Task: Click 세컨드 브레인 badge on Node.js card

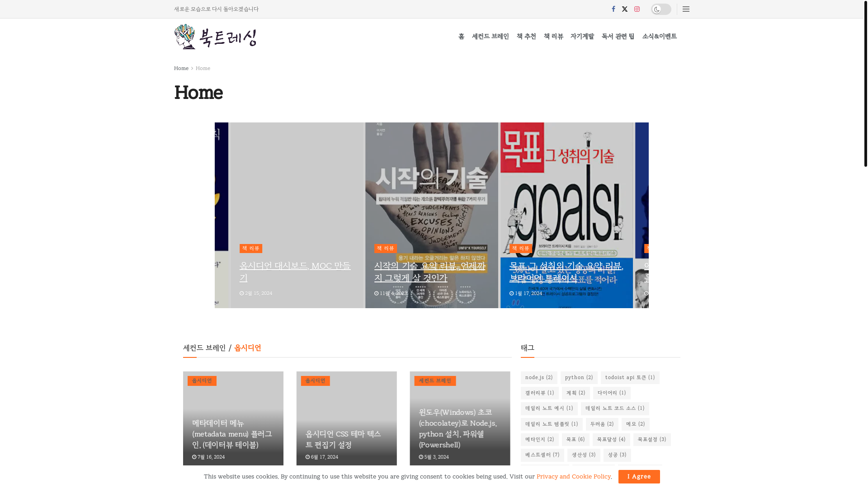Action: click(435, 381)
